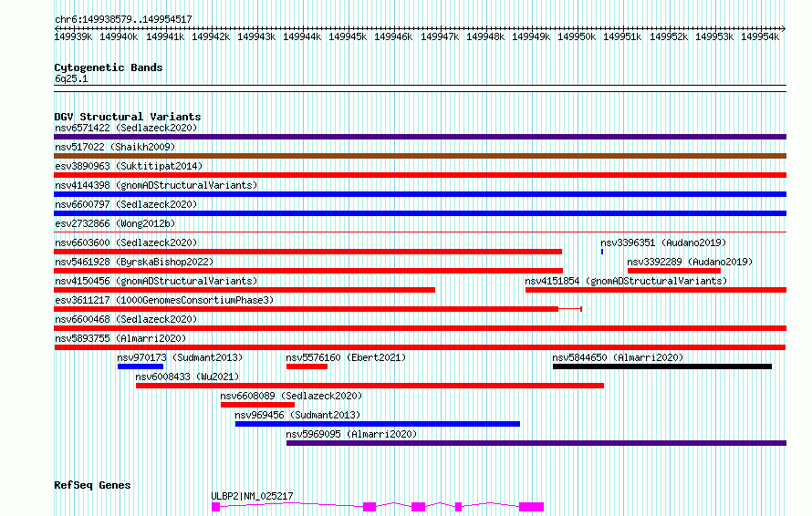812x516 pixels.
Task: Open the nsv5576160 (Ebert2021) label
Action: tap(346, 357)
